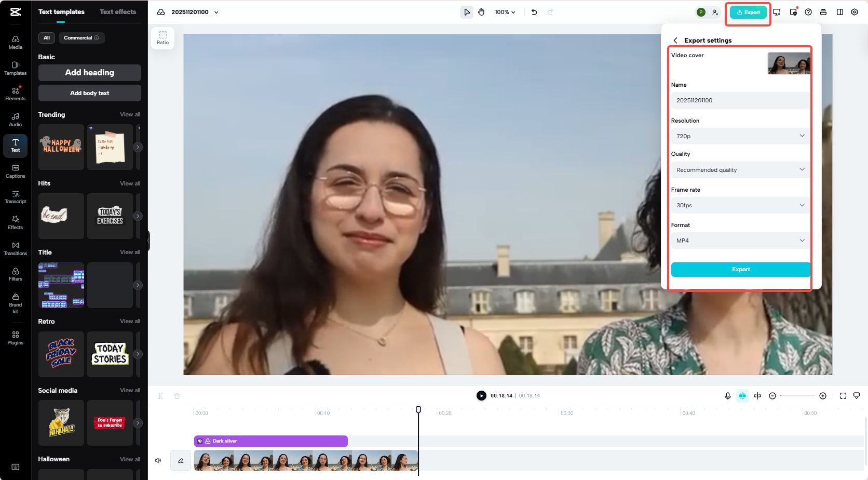Screen dimensions: 868x480
Task: Switch to the Text effects tab
Action: [x=118, y=11]
